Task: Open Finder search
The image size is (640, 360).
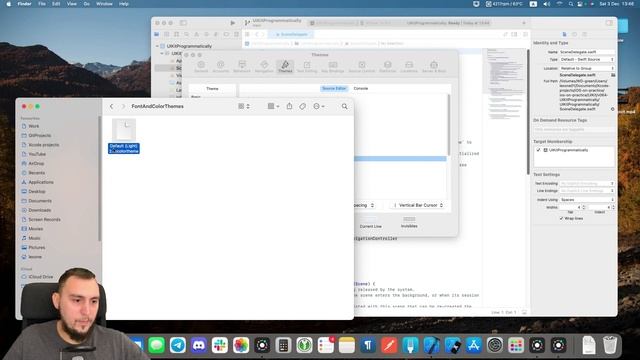Action: click(x=344, y=106)
